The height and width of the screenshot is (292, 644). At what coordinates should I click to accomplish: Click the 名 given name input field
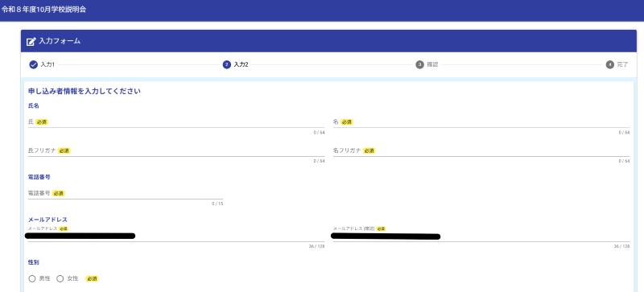click(481, 122)
